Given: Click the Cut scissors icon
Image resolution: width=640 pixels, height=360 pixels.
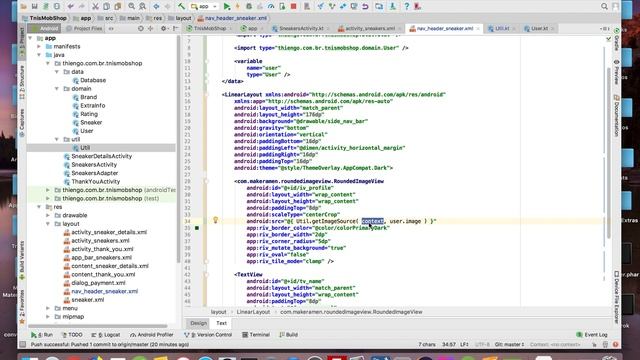Looking at the screenshot, I should point(95,7).
